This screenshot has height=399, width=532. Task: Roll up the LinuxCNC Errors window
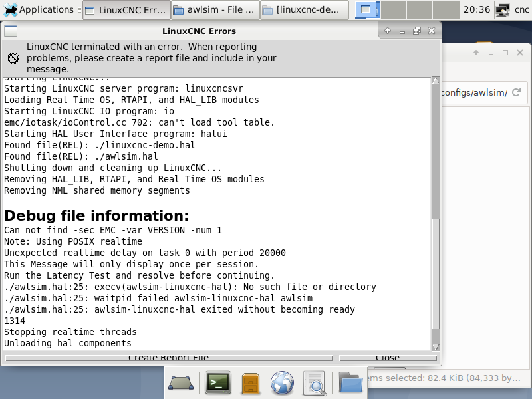[x=388, y=31]
